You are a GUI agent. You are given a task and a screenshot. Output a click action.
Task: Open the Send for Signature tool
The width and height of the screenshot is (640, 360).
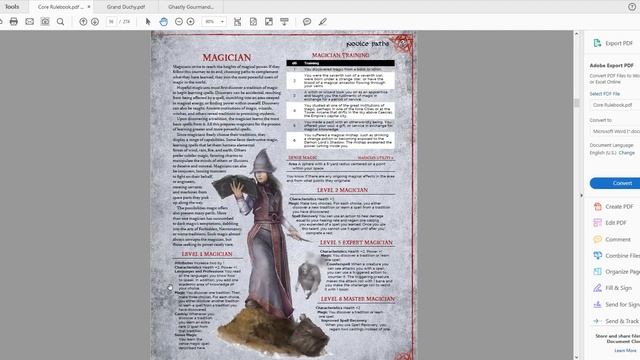coord(616,304)
